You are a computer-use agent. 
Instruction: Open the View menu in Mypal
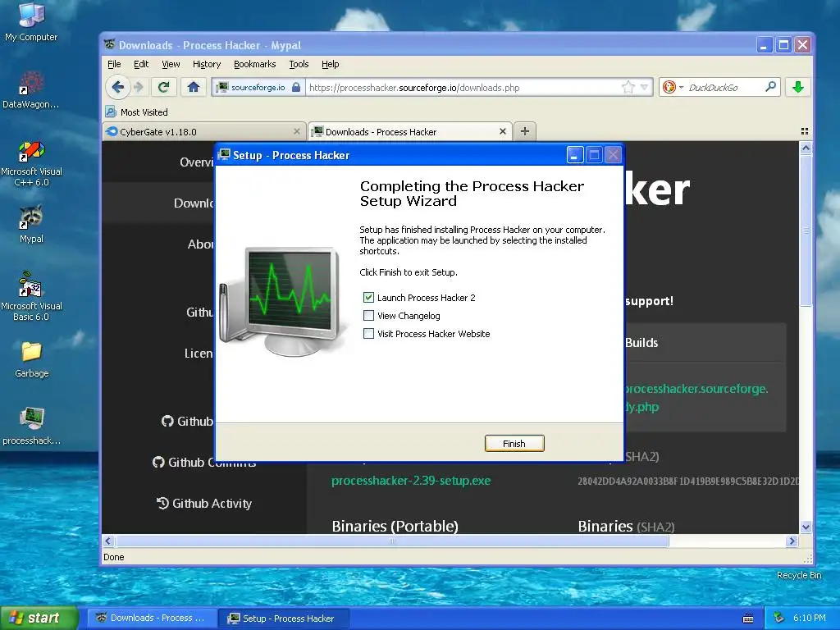pyautogui.click(x=171, y=64)
